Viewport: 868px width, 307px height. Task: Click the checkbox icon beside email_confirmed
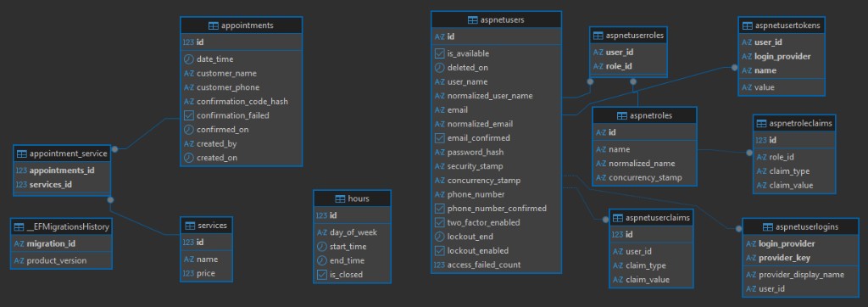pyautogui.click(x=440, y=138)
